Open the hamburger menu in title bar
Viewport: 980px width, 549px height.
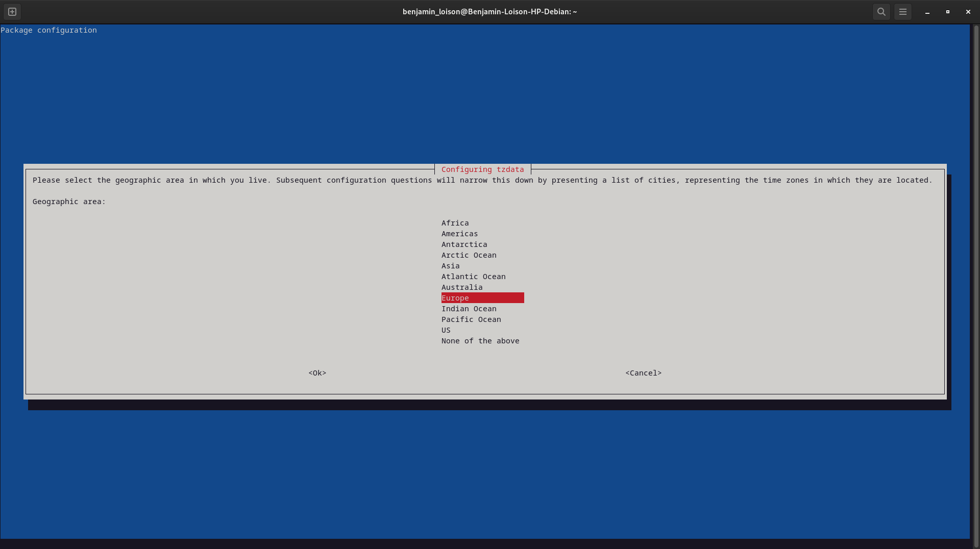point(902,12)
